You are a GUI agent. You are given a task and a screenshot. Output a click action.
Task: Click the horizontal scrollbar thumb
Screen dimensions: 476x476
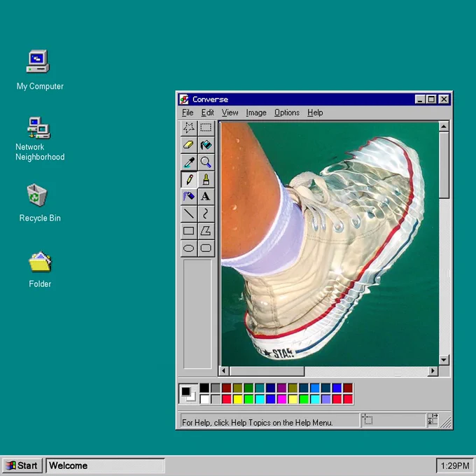point(267,371)
